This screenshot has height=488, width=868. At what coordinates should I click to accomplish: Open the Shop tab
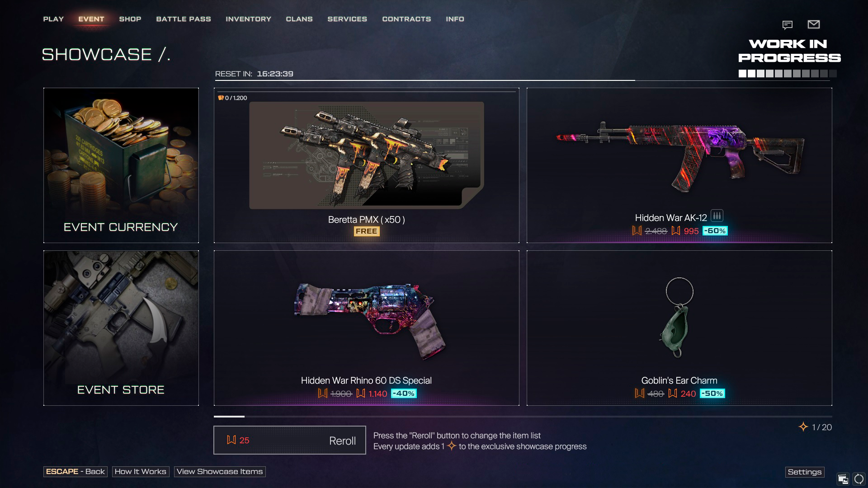click(x=130, y=19)
